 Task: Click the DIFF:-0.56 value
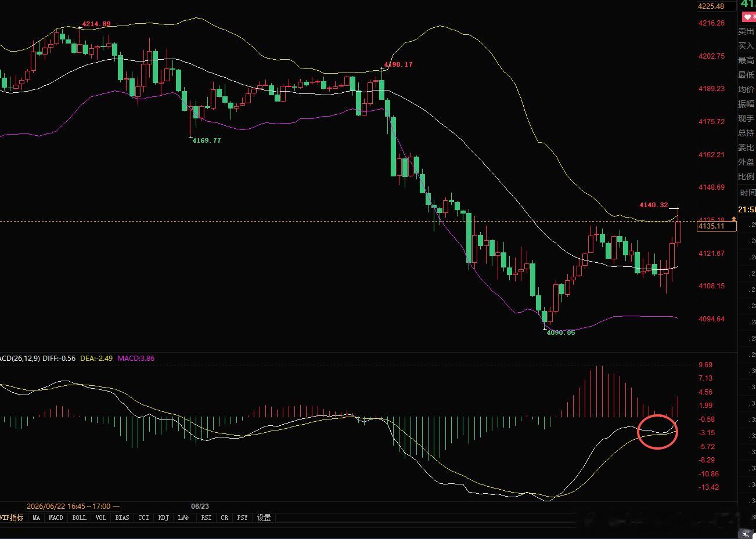point(59,359)
